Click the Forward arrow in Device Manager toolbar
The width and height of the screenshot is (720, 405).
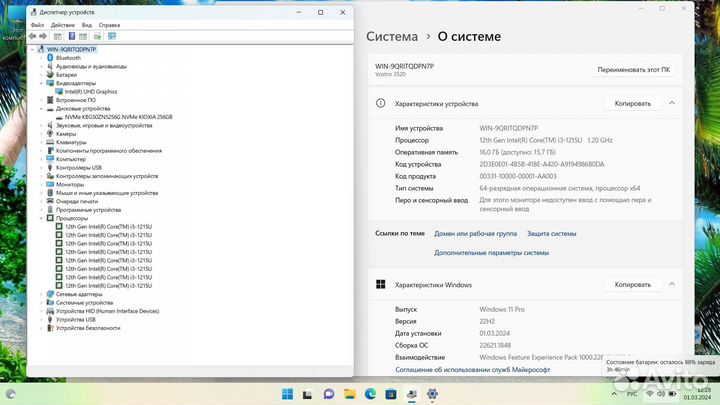(43, 36)
